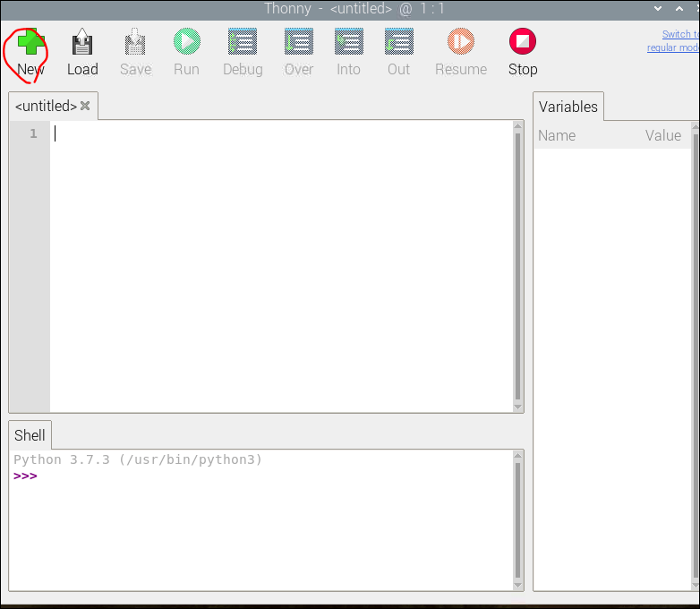Open a file with the Load icon
This screenshot has width=700, height=609.
82,41
